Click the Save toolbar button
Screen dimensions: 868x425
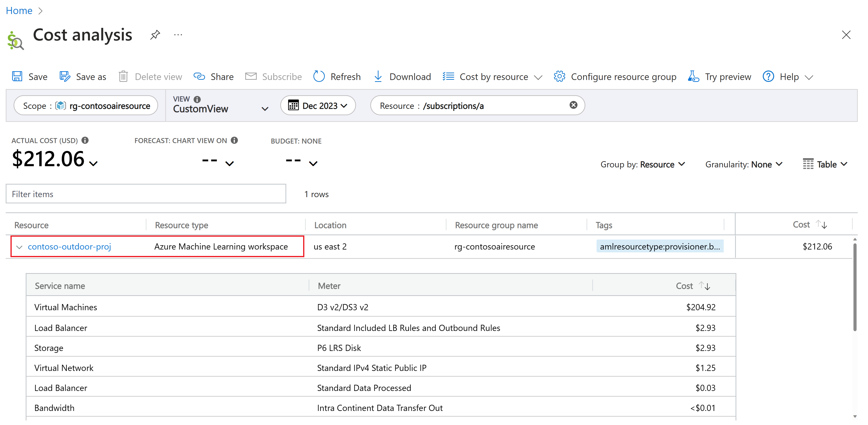30,76
